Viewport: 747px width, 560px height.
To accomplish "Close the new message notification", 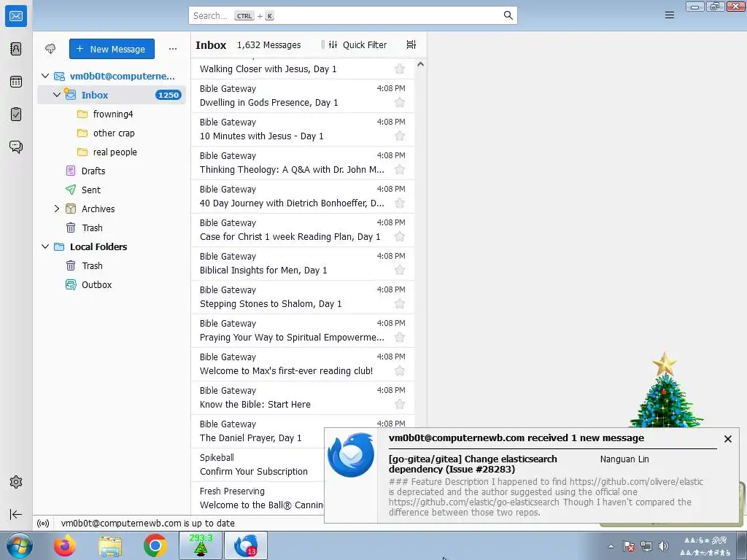I will point(727,439).
